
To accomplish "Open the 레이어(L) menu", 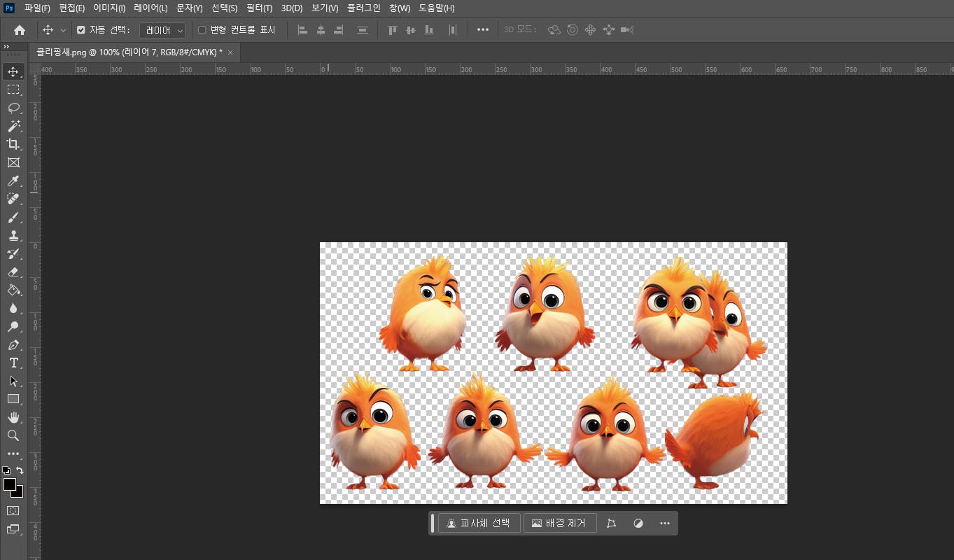I will 150,8.
